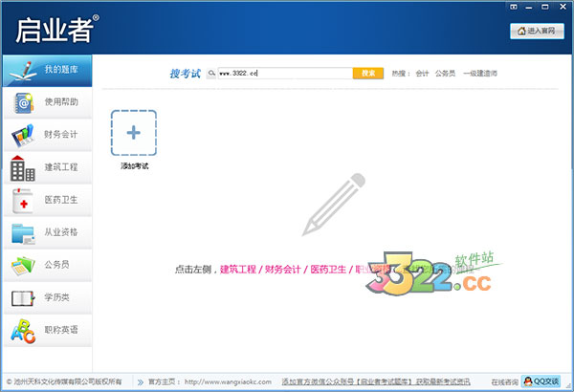Click the pink 医药卫生 link in hint
The image size is (574, 392).
328,270
